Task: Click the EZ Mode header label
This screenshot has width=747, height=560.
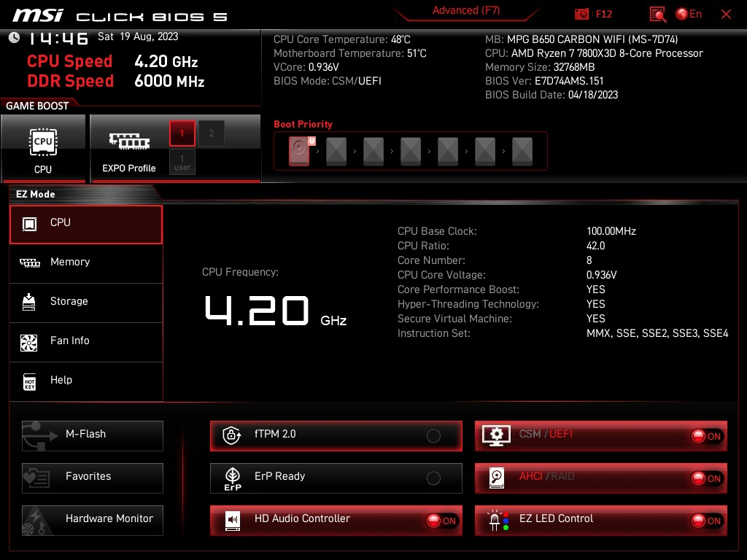Action: pos(35,194)
